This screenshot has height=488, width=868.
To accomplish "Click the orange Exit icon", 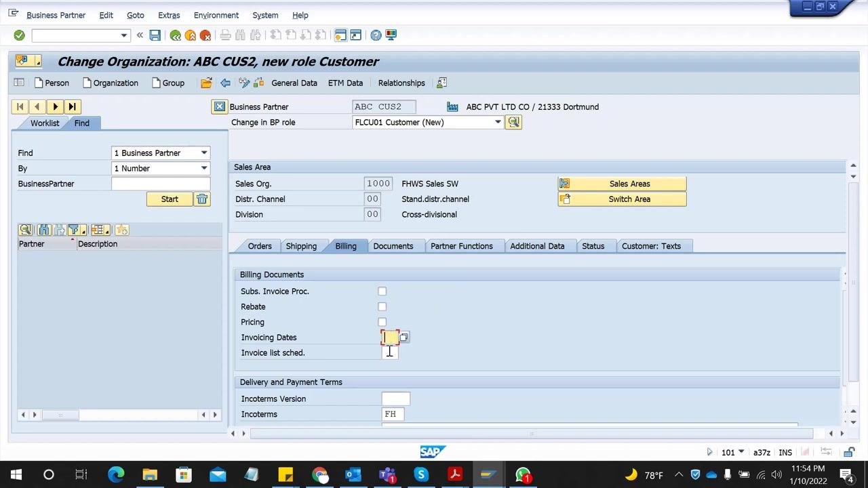I will [191, 35].
